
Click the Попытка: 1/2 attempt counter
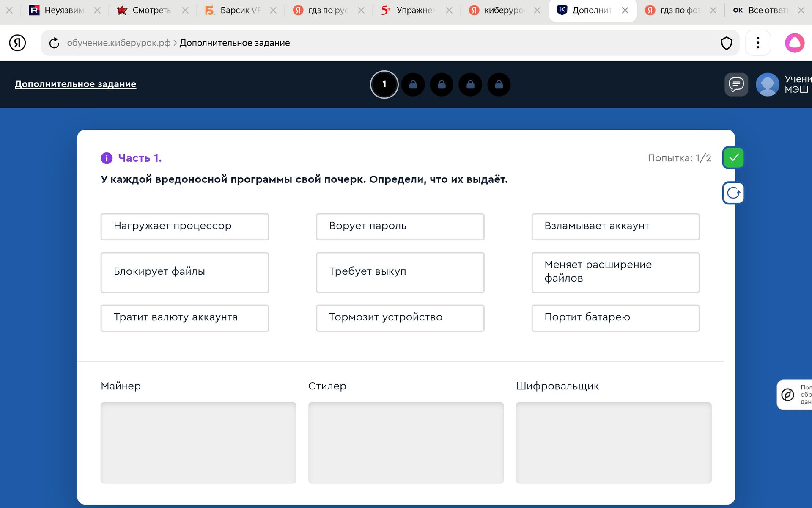679,158
